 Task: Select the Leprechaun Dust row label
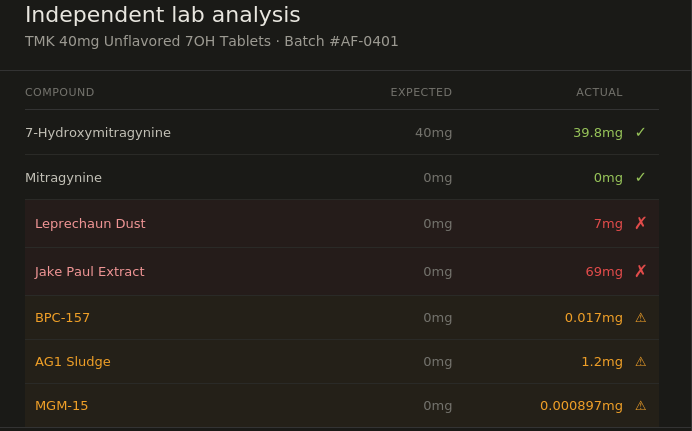90,223
